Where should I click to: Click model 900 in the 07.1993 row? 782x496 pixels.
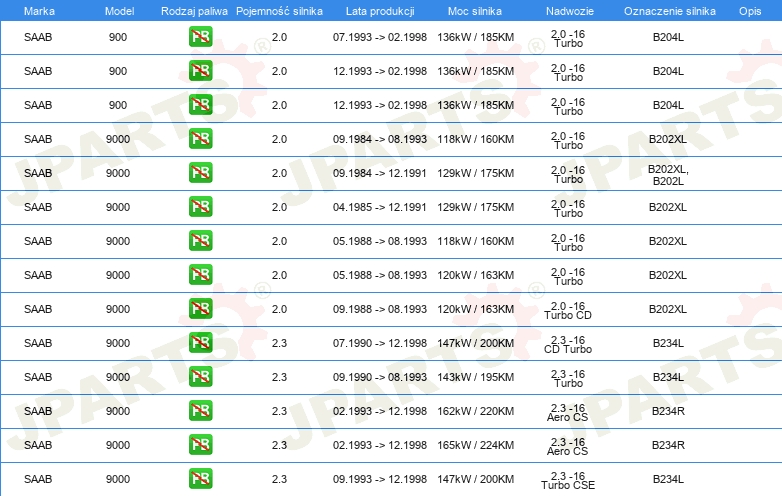118,37
